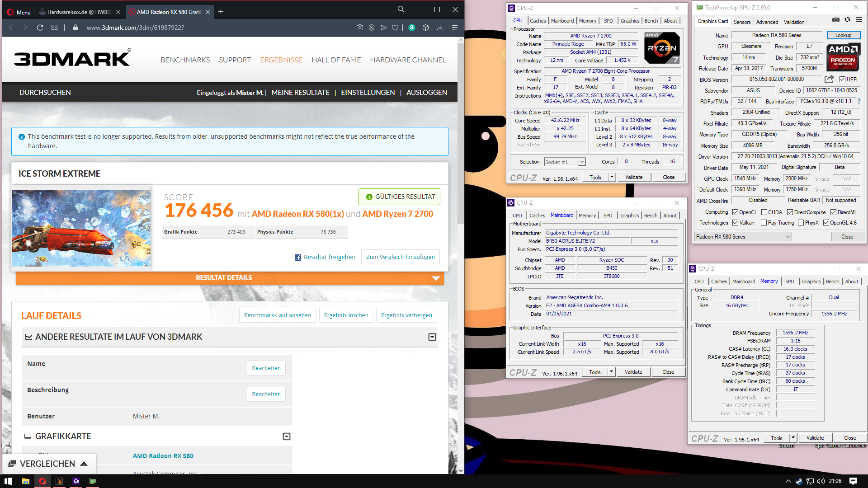Click the heart bookmark icon in address bar
The width and height of the screenshot is (868, 488).
[395, 28]
